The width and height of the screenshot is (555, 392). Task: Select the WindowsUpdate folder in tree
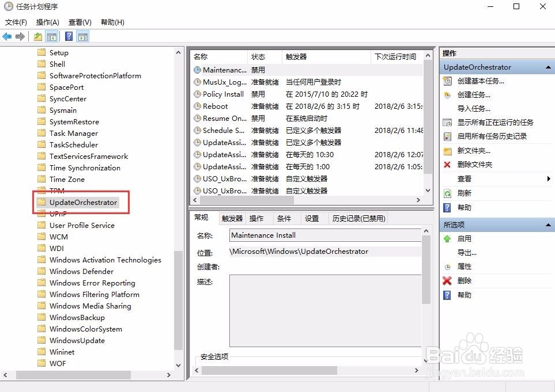[x=77, y=340]
